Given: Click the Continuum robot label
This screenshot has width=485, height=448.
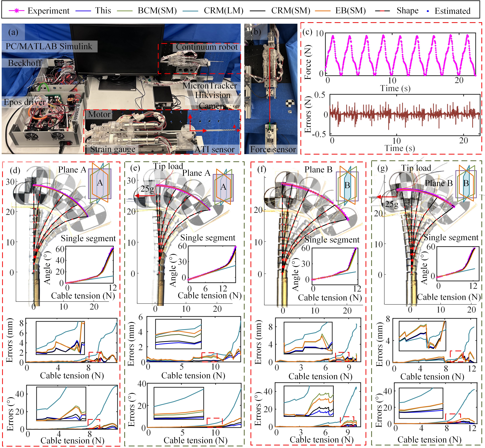Looking at the screenshot, I should (207, 47).
